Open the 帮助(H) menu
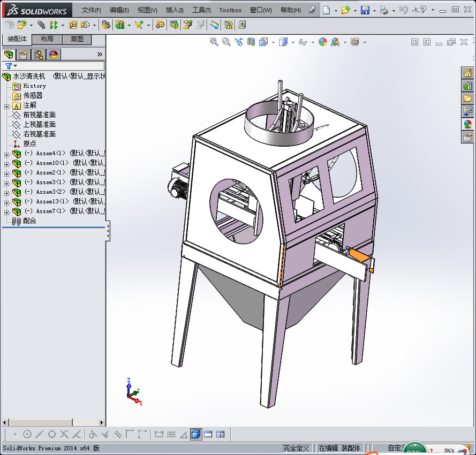 [x=291, y=10]
